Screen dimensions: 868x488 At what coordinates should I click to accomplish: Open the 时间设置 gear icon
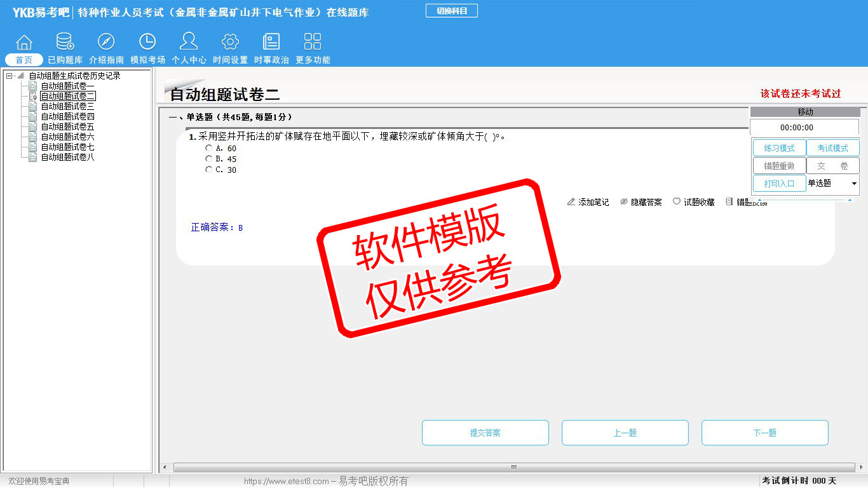click(x=230, y=43)
